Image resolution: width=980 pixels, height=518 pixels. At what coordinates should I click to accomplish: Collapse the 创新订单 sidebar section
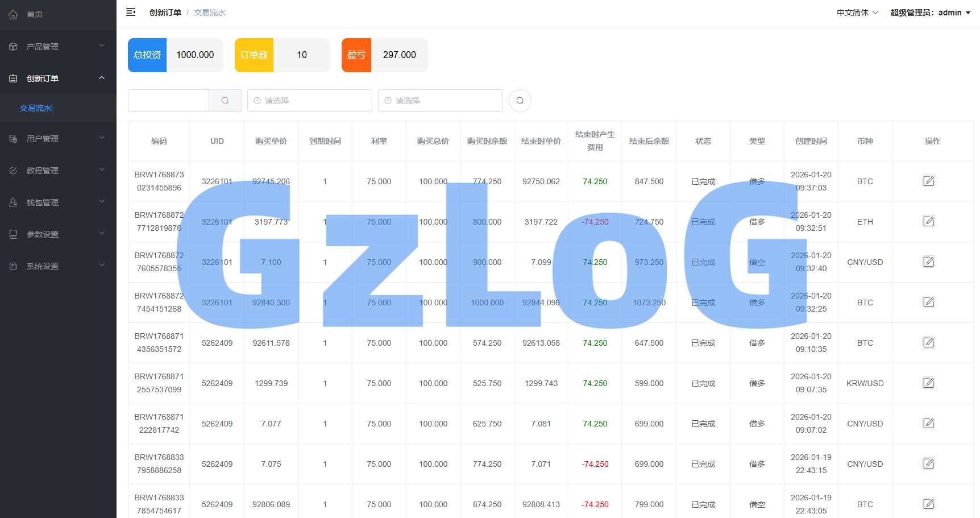58,78
